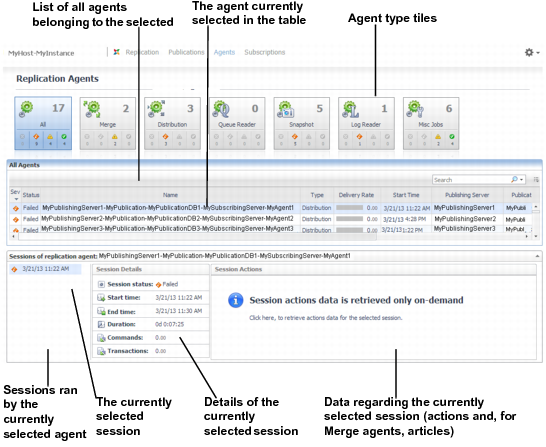Click the Duration row icon
546x447 pixels.
click(x=101, y=324)
